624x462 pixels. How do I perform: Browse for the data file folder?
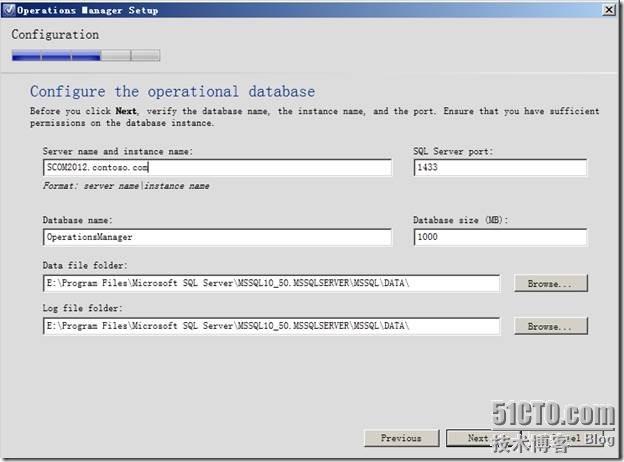click(551, 283)
